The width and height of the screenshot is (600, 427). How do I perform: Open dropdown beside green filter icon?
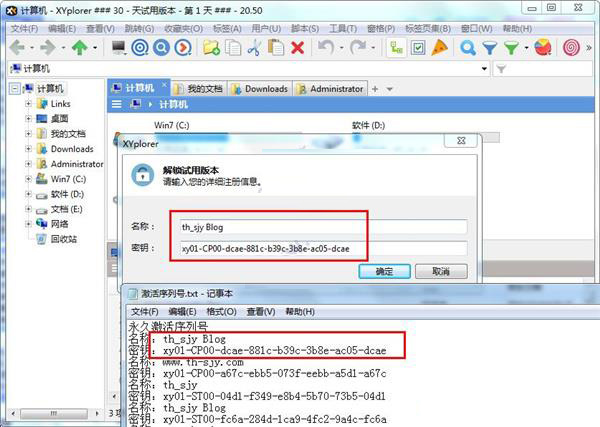tap(527, 48)
